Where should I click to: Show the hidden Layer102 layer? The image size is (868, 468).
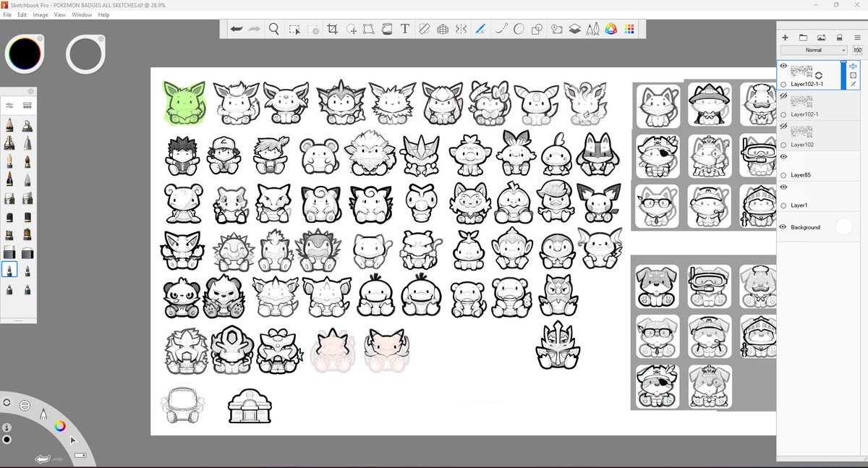pyautogui.click(x=783, y=126)
